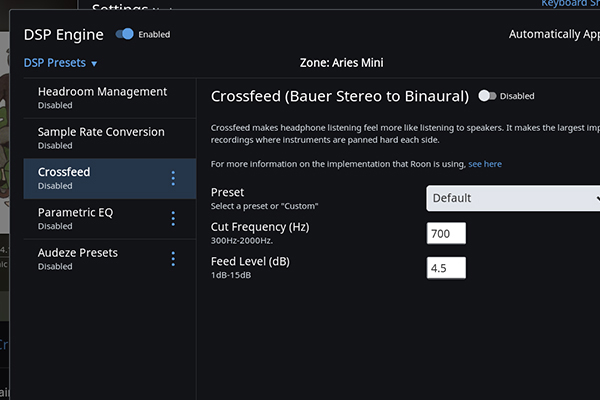Select Audeze Presets in the sidebar
Screen dimensions: 600x400
[78, 258]
